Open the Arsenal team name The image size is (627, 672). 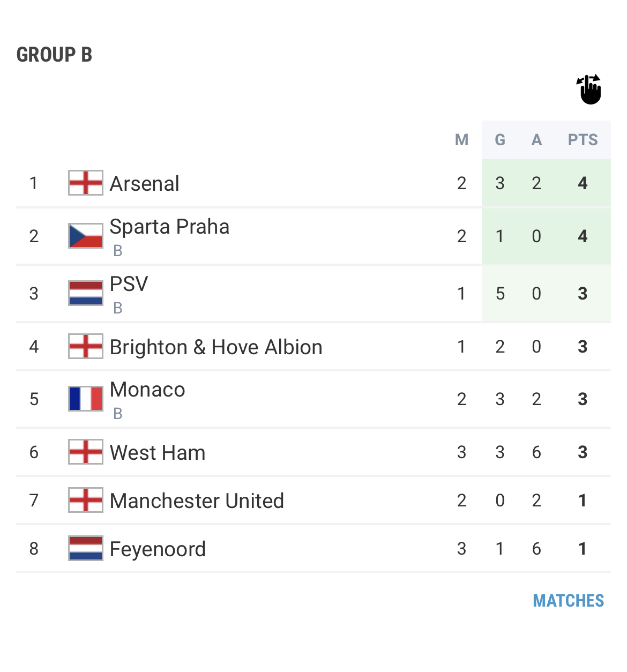pos(145,184)
